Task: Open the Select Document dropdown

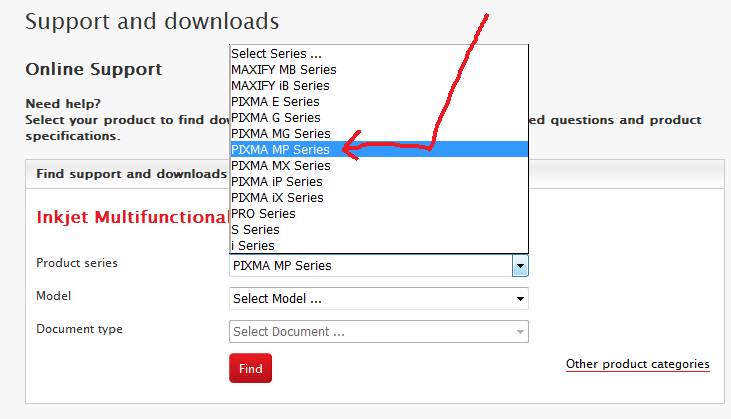Action: [378, 331]
